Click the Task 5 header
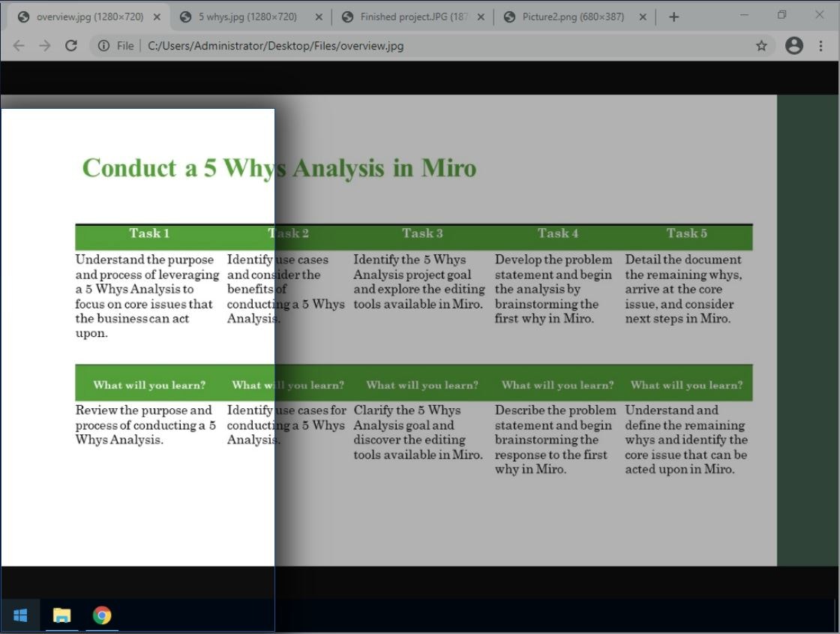840x634 pixels. (687, 233)
